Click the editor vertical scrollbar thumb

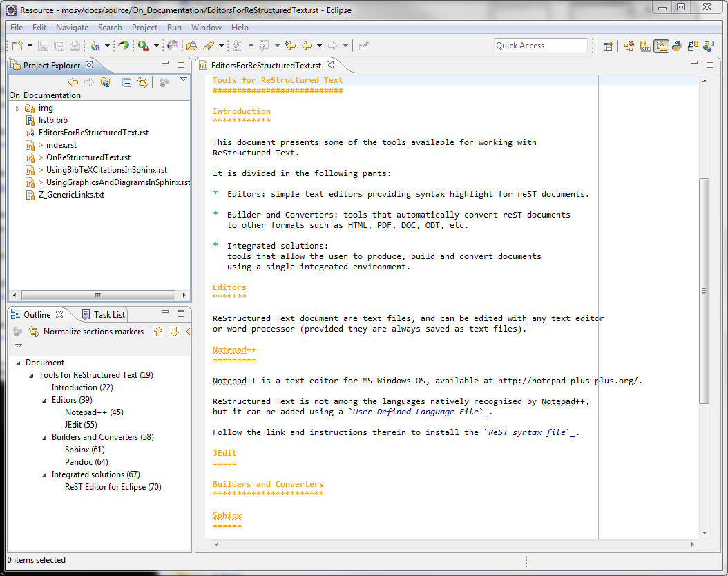coord(704,291)
